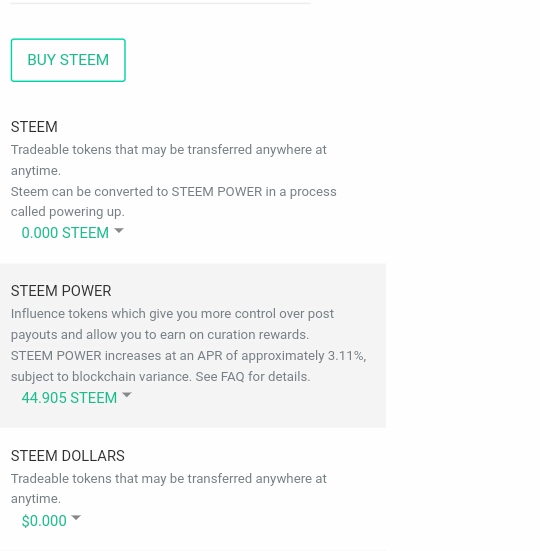Click the caret arrow beside $0.000

pos(76,518)
